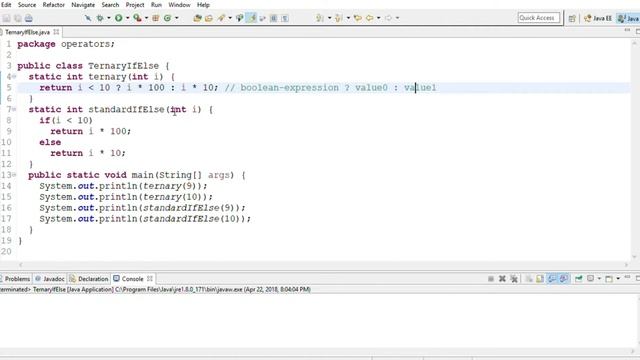Select the Console tab

[128, 279]
